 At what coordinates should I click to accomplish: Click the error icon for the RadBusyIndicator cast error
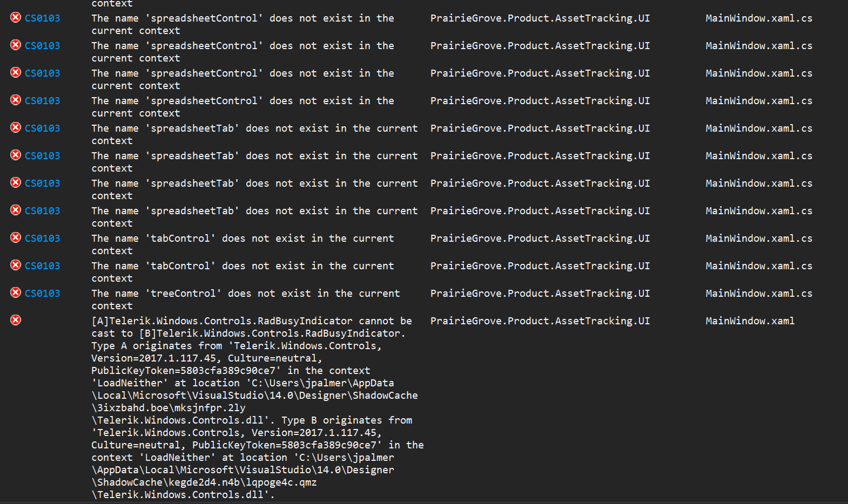click(16, 320)
